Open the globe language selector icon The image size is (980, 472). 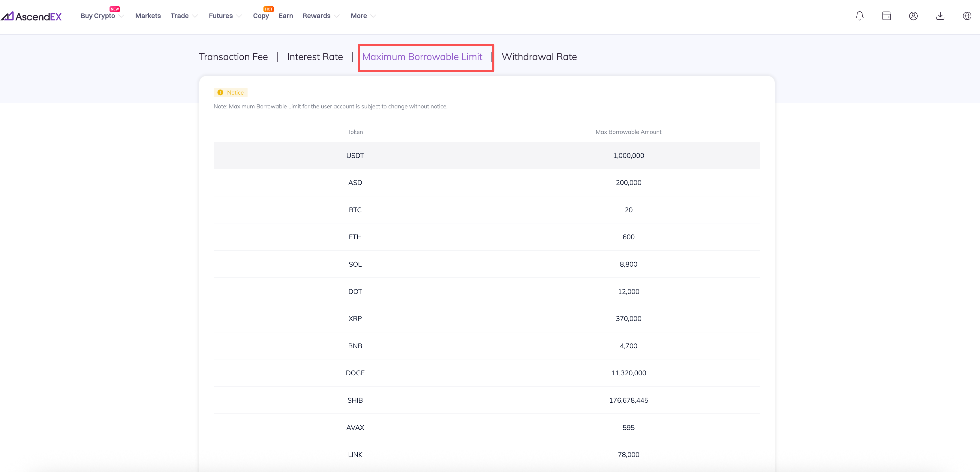click(x=967, y=16)
